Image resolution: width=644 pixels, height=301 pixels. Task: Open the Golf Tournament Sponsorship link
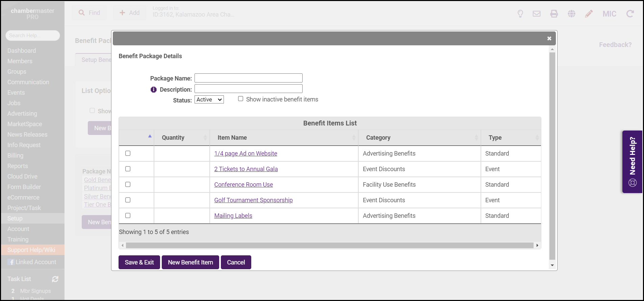pos(253,200)
